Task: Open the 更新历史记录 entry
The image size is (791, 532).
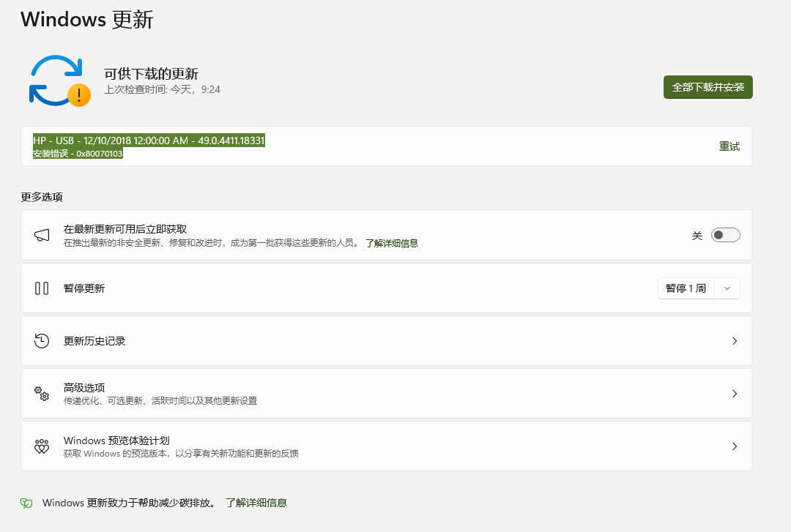Action: pos(94,341)
